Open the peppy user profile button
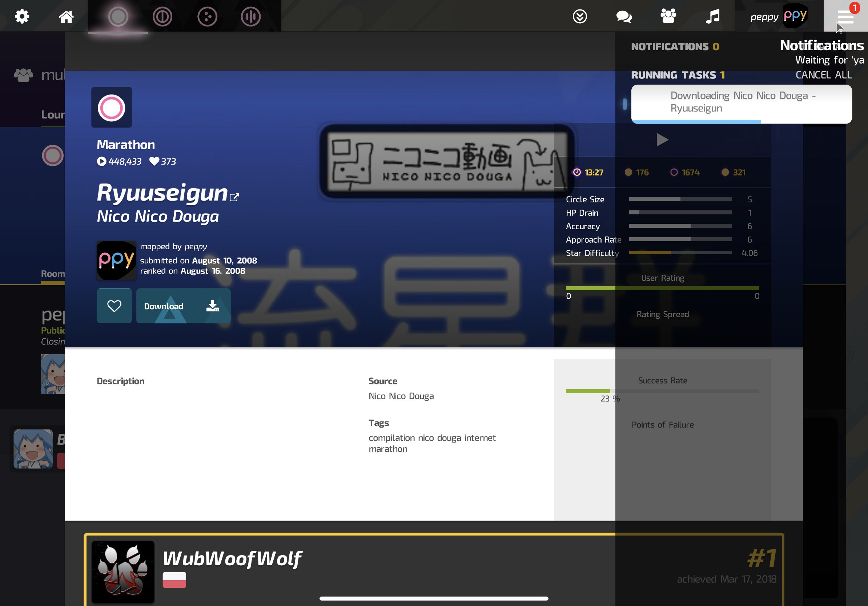This screenshot has width=868, height=606. pos(779,16)
